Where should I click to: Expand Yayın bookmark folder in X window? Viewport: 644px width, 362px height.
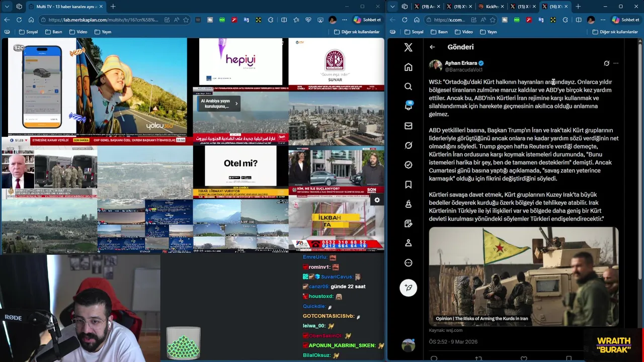488,32
